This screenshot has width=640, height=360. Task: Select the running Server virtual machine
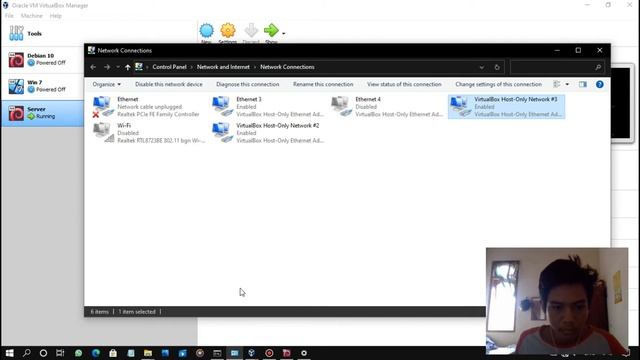(x=42, y=113)
